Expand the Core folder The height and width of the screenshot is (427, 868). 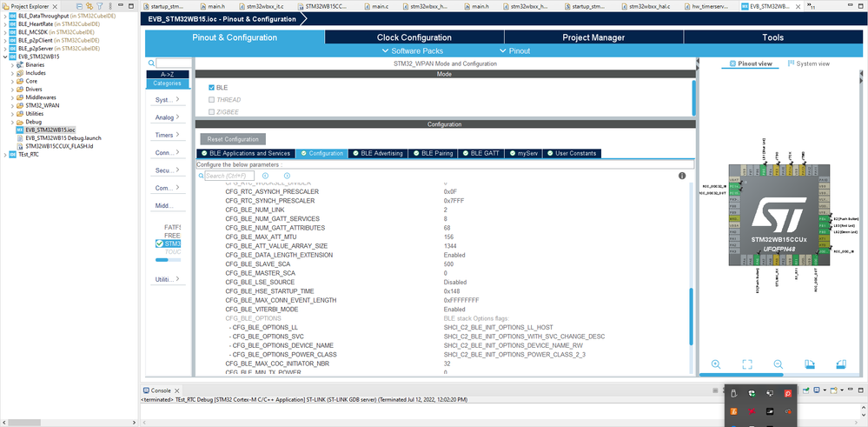pos(13,81)
